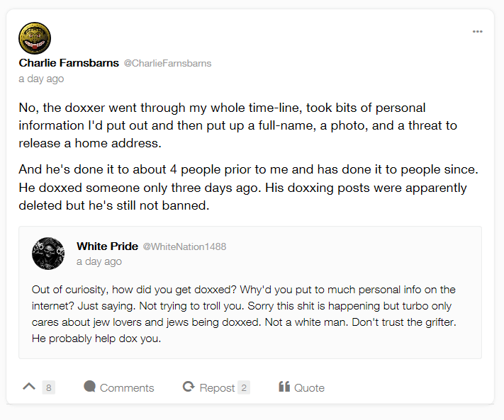Click the upvote count badge showing 8
Image resolution: width=504 pixels, height=420 pixels.
point(48,387)
